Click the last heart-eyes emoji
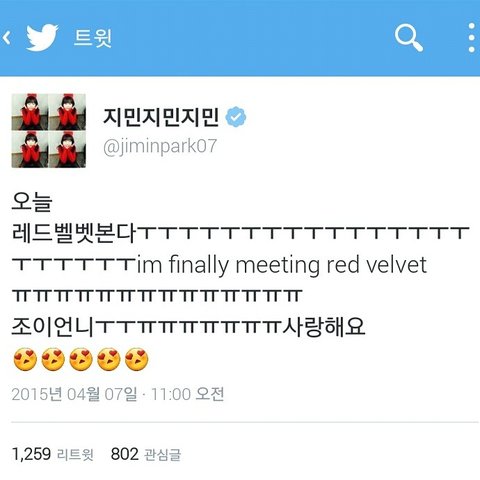 coord(136,359)
